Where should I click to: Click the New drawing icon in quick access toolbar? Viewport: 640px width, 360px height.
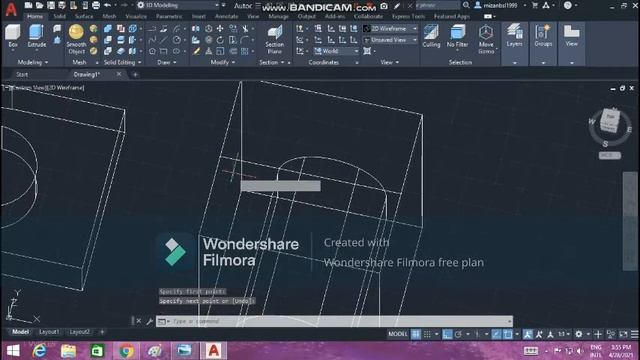(28, 5)
